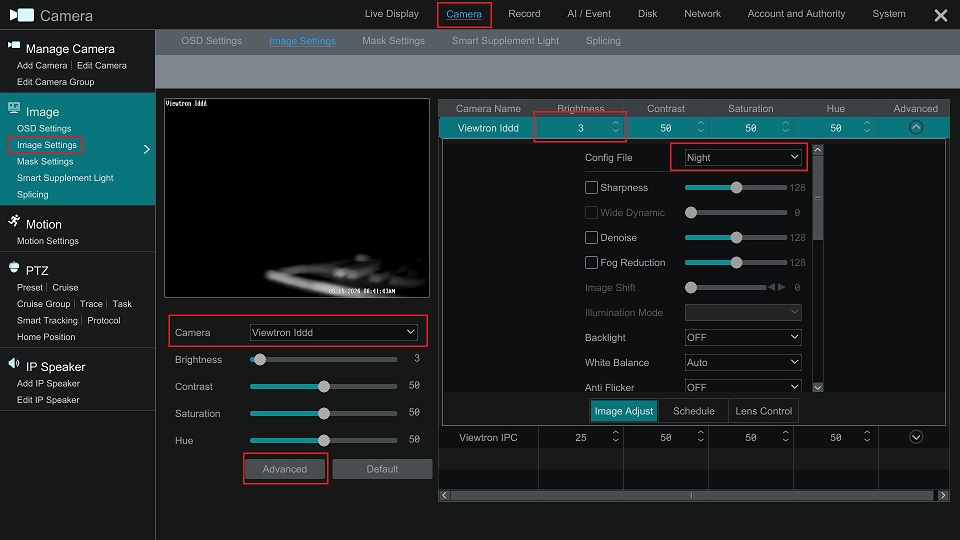The width and height of the screenshot is (960, 540).
Task: Select the Image Adjust tab button
Action: pos(624,411)
